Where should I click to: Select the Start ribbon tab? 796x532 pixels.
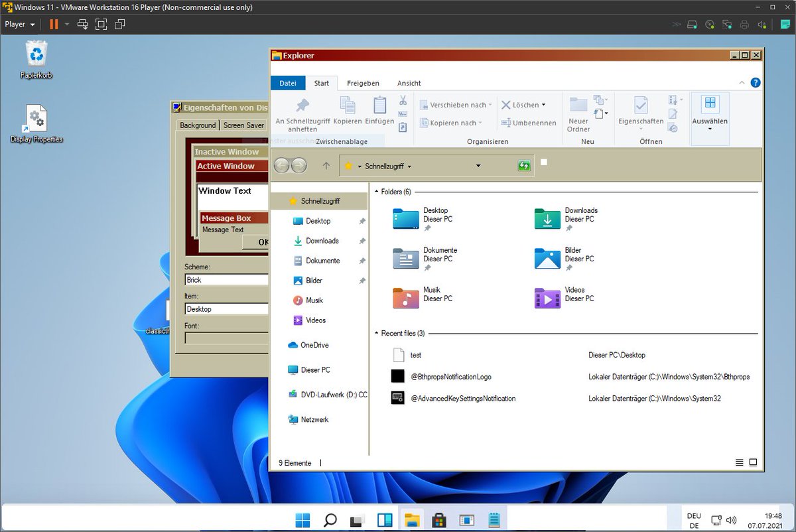click(x=322, y=83)
